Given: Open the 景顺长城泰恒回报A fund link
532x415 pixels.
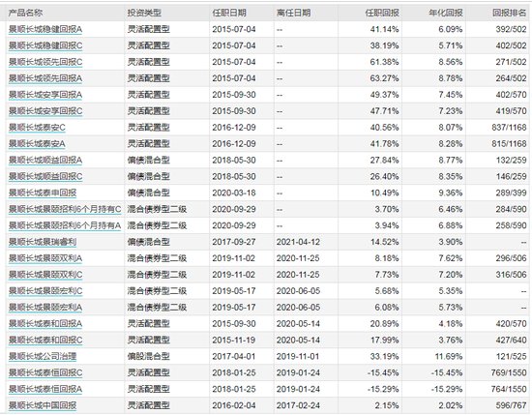Looking at the screenshot, I should coord(45,389).
